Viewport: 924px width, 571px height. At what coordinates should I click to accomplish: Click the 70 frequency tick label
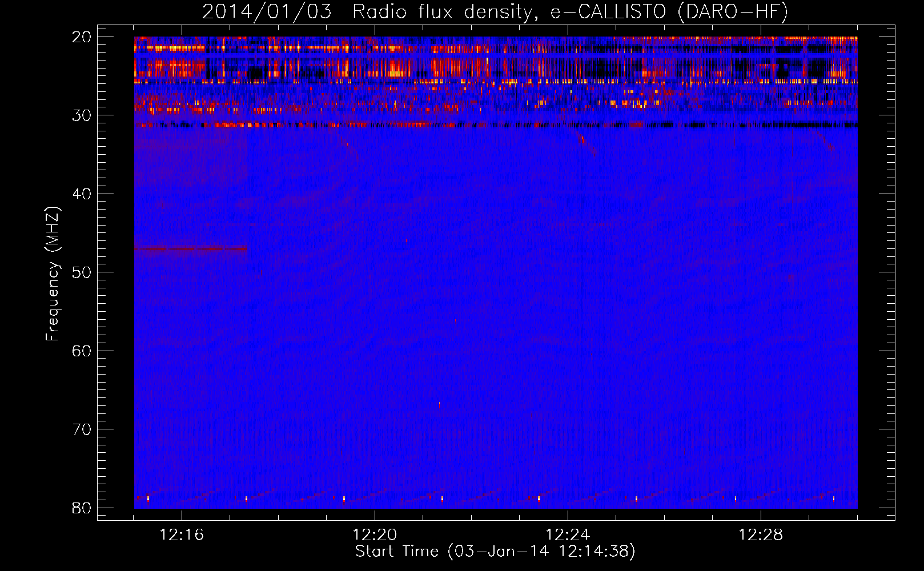(x=82, y=429)
